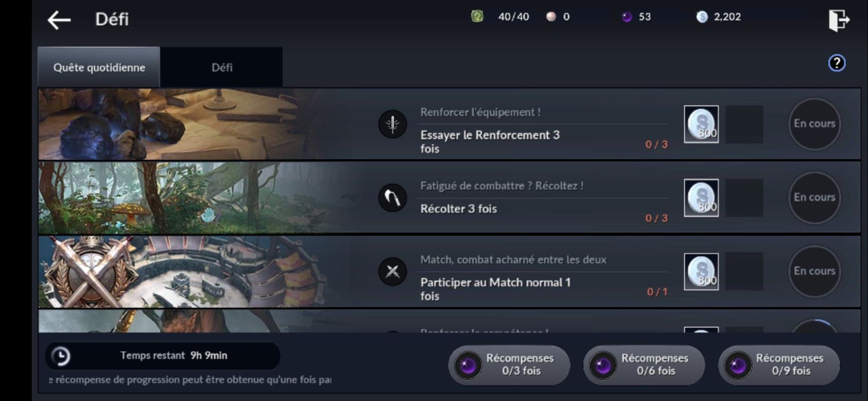Tap the clock icon beside Temps restant
This screenshot has height=401, width=868.
coord(60,356)
